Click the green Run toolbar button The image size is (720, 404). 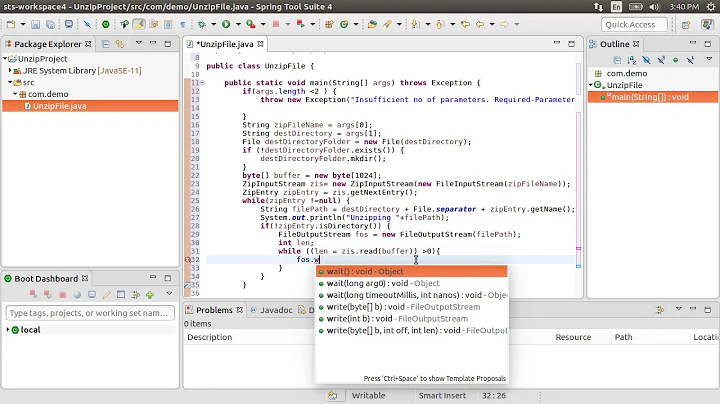pos(226,24)
